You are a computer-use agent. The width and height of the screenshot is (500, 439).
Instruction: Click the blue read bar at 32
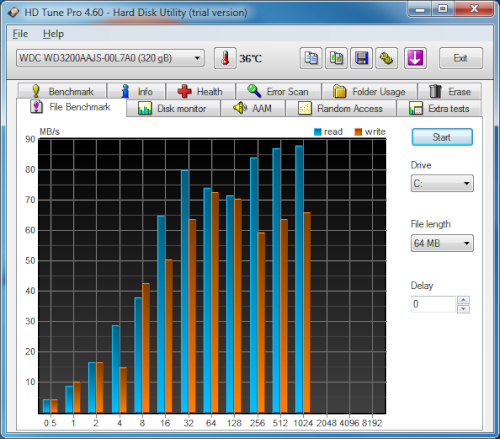pyautogui.click(x=185, y=291)
